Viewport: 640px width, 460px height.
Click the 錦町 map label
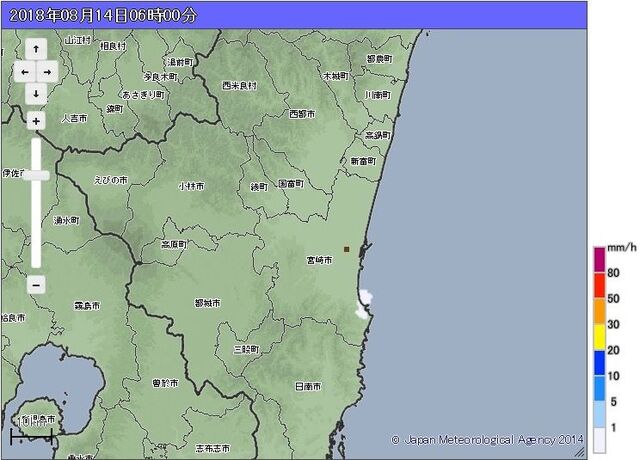(x=115, y=109)
